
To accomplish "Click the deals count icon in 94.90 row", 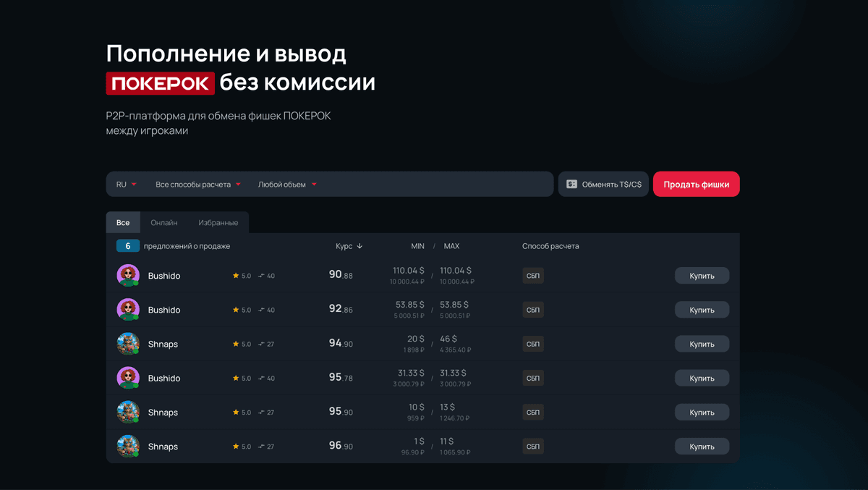I will point(261,344).
